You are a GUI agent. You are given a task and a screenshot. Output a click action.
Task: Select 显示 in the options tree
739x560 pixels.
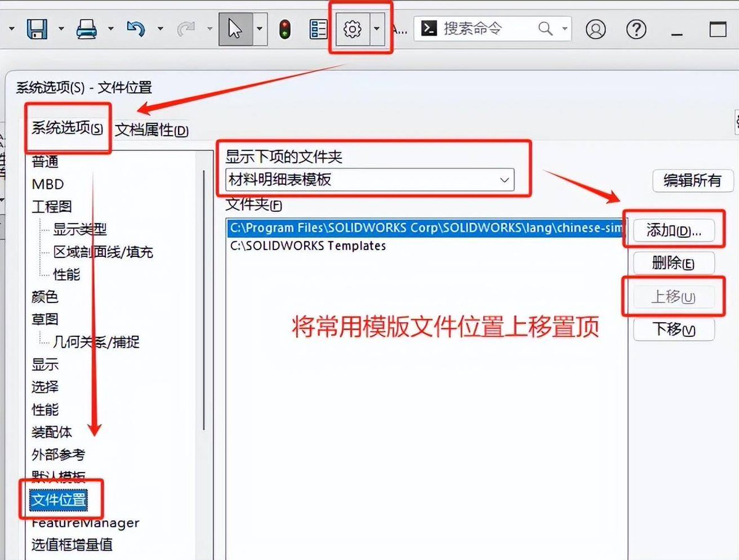[x=45, y=365]
